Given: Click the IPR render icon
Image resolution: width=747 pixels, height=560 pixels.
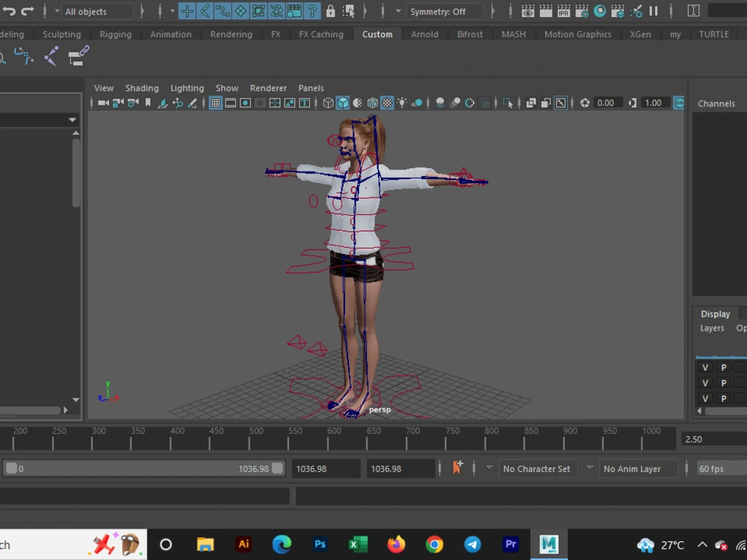Looking at the screenshot, I should click(x=563, y=11).
